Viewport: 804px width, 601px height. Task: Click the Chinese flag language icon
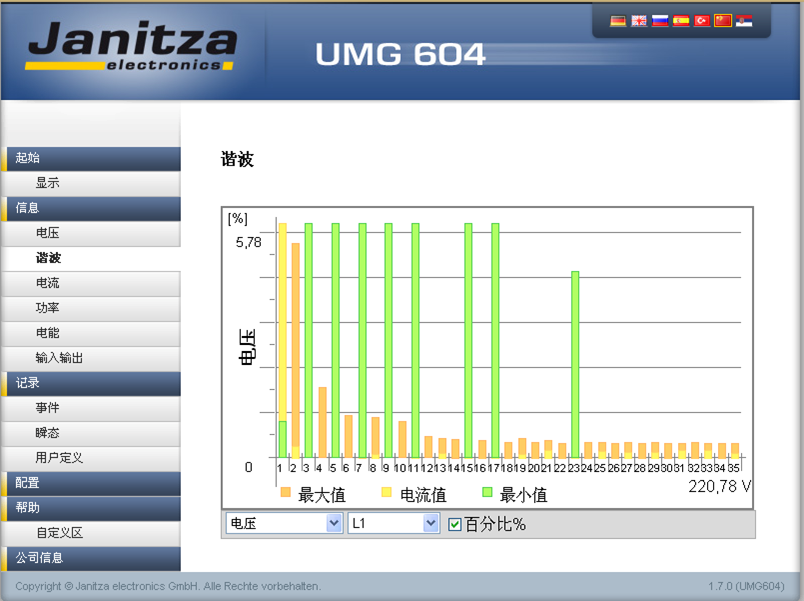click(723, 21)
